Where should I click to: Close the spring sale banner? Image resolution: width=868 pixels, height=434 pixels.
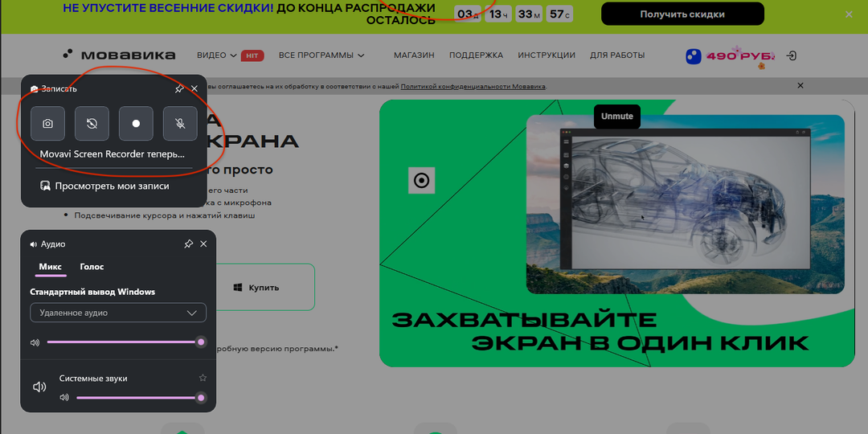(849, 14)
